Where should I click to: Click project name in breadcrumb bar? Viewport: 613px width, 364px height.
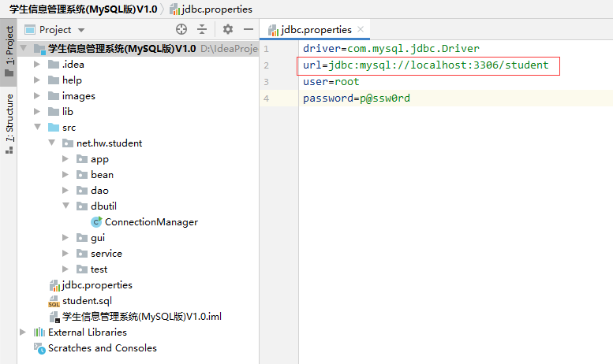(84, 9)
